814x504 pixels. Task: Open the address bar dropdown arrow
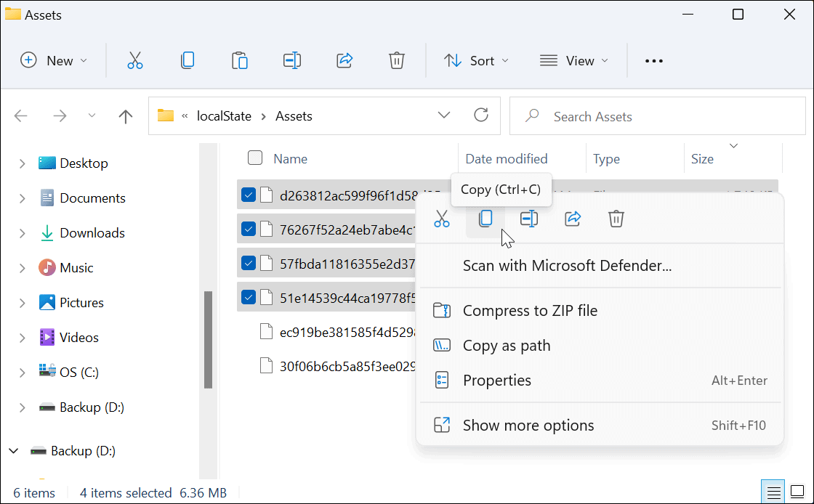tap(443, 115)
